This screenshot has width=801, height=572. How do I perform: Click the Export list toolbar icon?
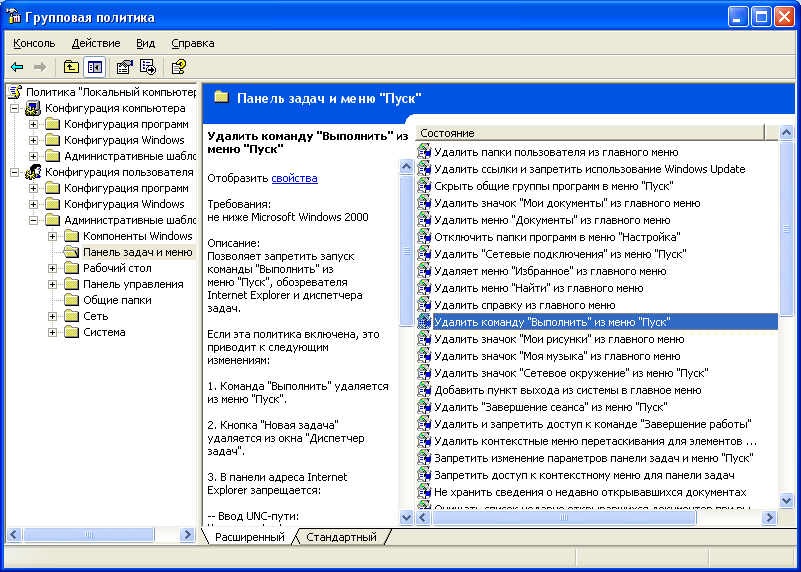tap(147, 67)
